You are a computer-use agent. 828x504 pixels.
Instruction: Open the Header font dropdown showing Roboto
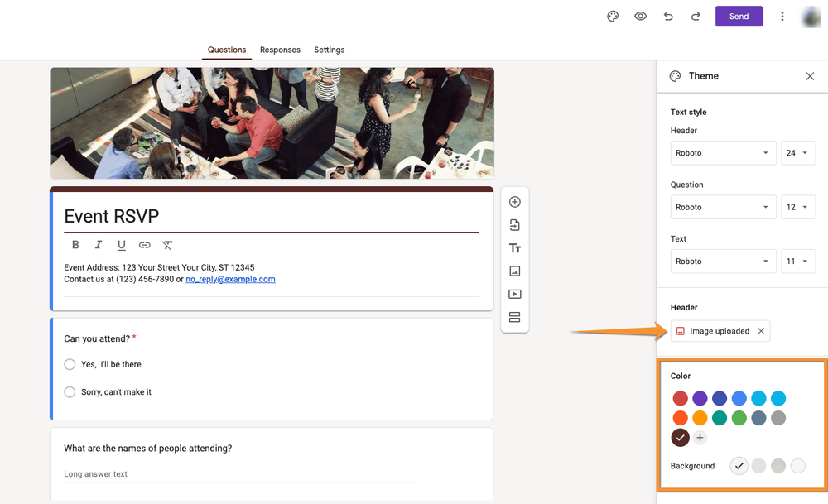tap(723, 152)
